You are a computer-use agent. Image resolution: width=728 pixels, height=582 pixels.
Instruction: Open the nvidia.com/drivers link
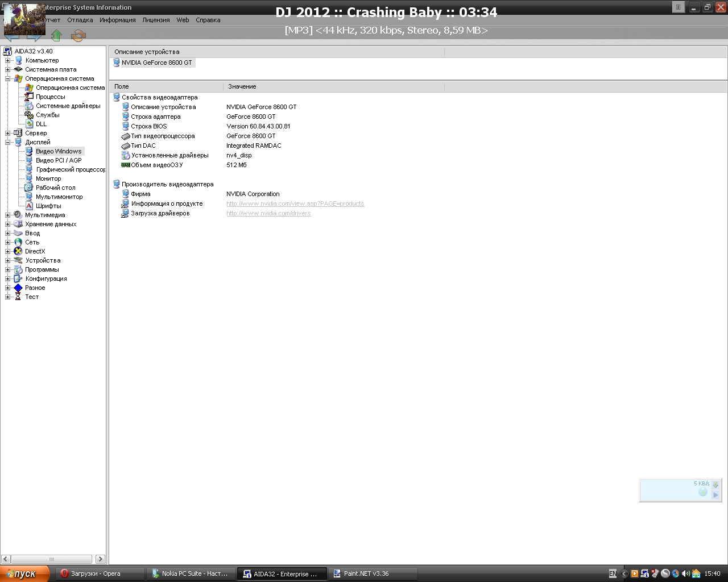click(x=268, y=213)
